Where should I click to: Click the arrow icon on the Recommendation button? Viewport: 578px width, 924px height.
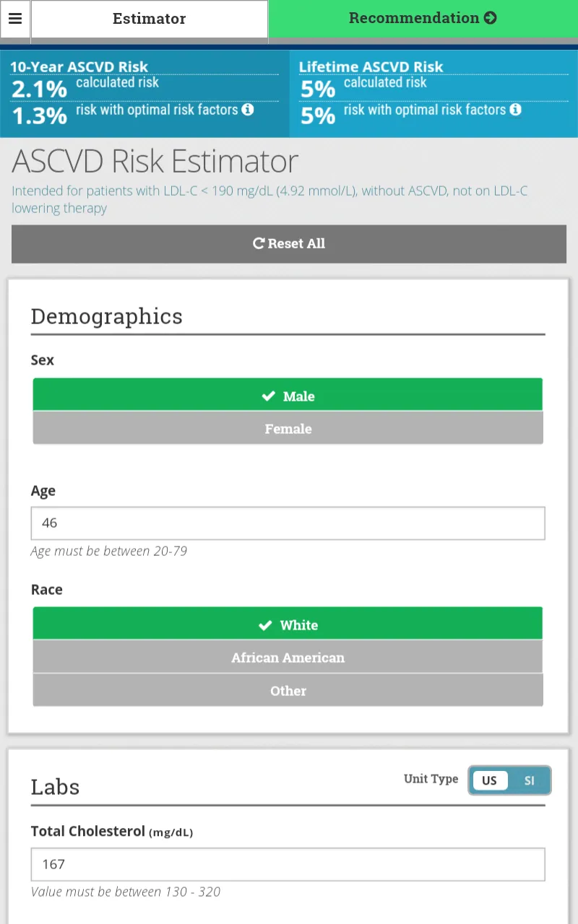click(491, 18)
